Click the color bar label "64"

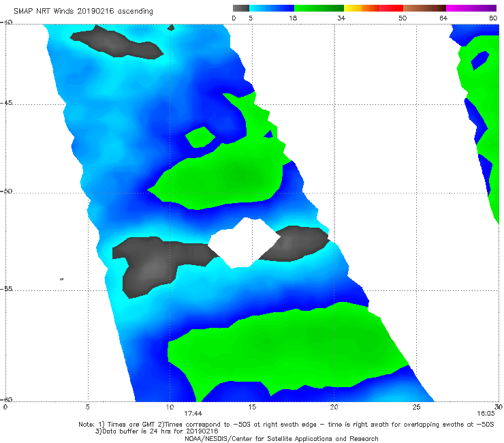point(443,18)
